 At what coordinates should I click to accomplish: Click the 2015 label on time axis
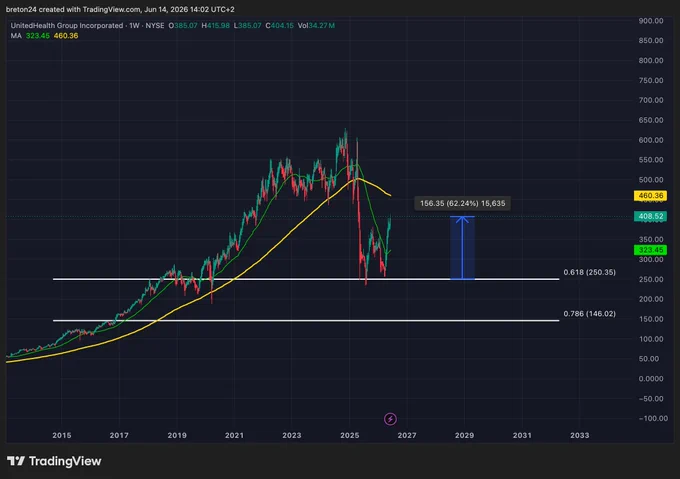[x=62, y=435]
